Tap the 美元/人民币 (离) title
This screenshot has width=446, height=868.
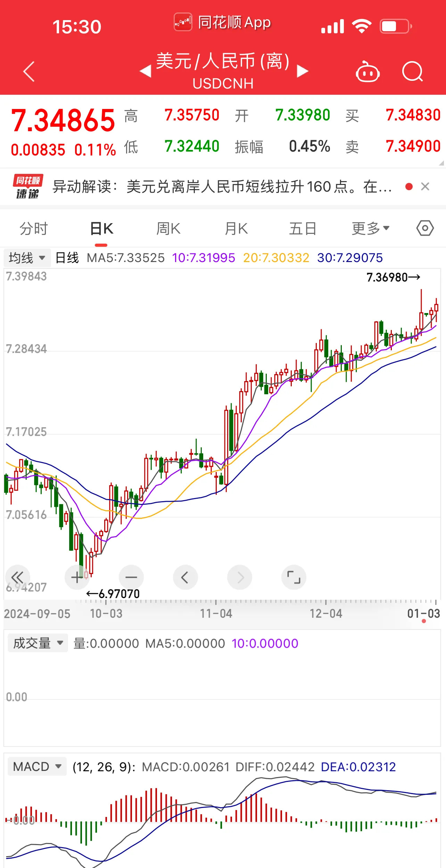pos(223,61)
